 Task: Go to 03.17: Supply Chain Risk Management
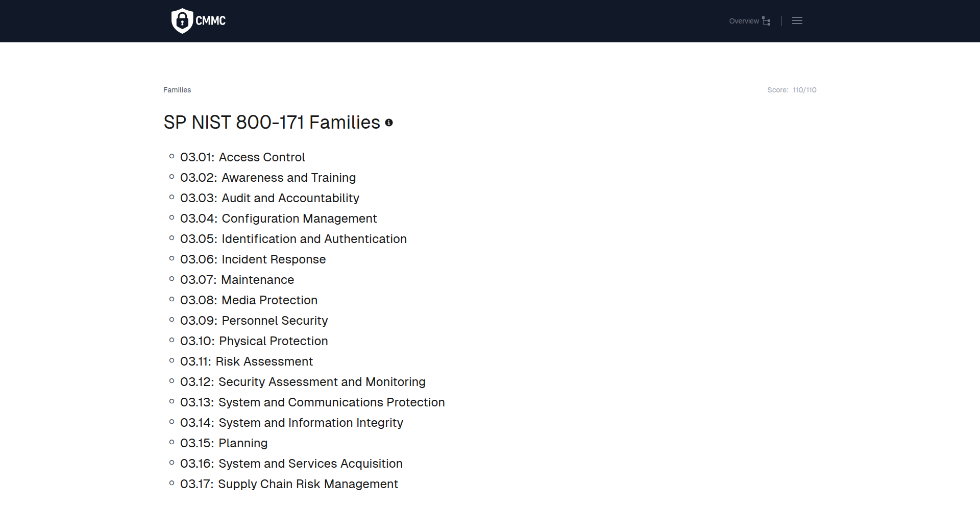(x=289, y=484)
